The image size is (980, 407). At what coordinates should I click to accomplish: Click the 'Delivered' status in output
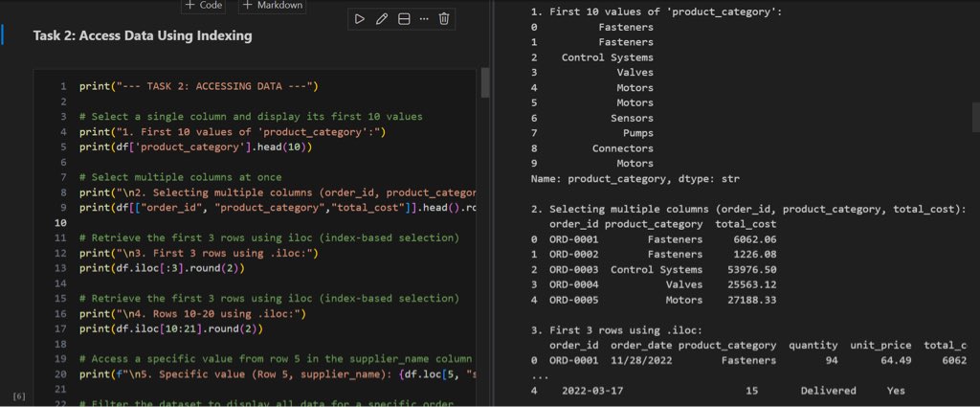[828, 391]
